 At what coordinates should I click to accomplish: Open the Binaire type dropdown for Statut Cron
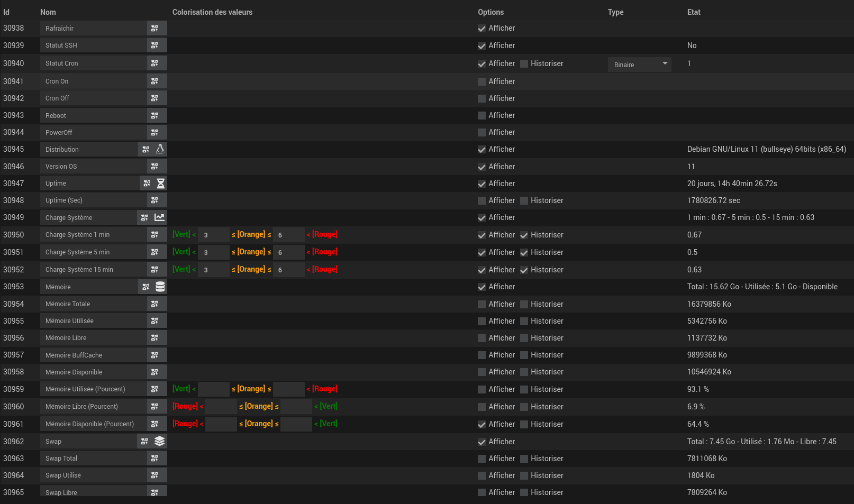point(639,65)
